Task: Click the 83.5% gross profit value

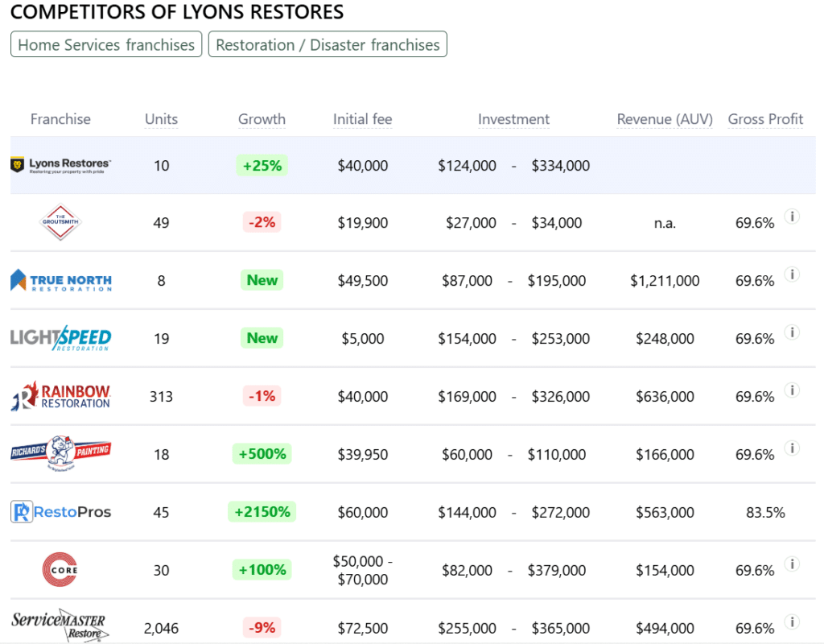Action: click(765, 512)
